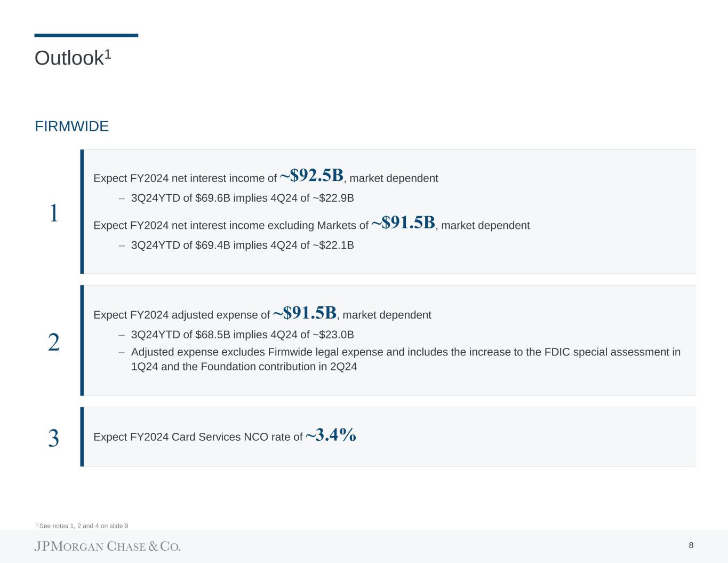Click 'Expect FY2024 adjusted expense of' text
This screenshot has height=563, width=728.
point(181,315)
